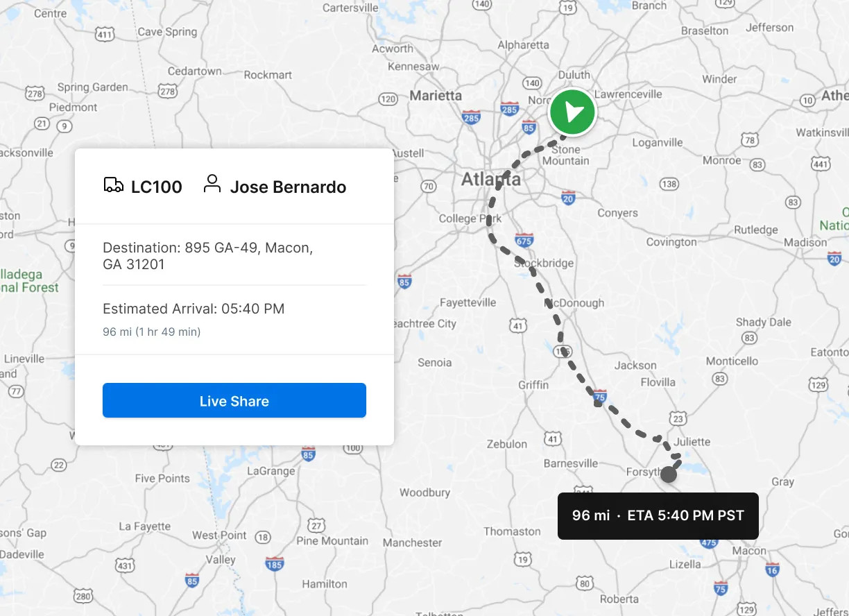Viewport: 849px width, 616px height.
Task: Click the green vehicle location arrow marker
Action: [x=572, y=112]
